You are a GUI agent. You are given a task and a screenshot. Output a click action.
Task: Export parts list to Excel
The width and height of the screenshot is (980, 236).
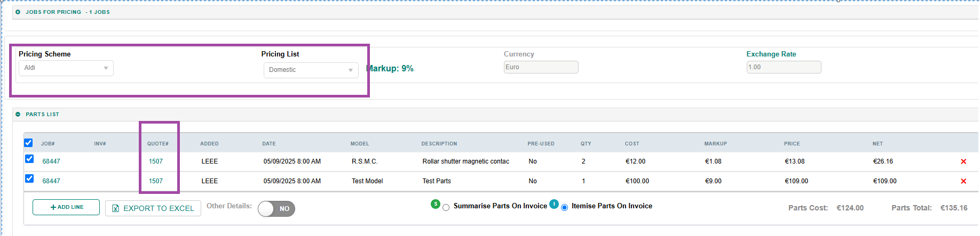click(x=153, y=208)
